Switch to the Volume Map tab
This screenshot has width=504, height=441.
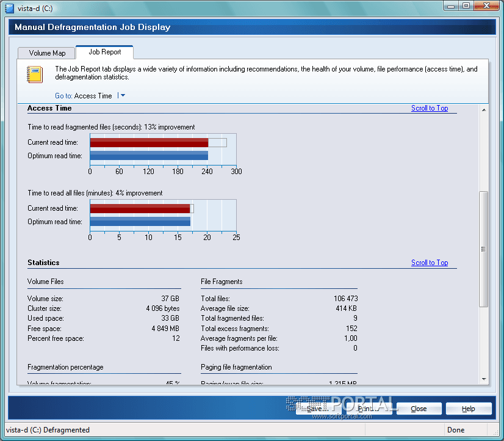[x=46, y=53]
